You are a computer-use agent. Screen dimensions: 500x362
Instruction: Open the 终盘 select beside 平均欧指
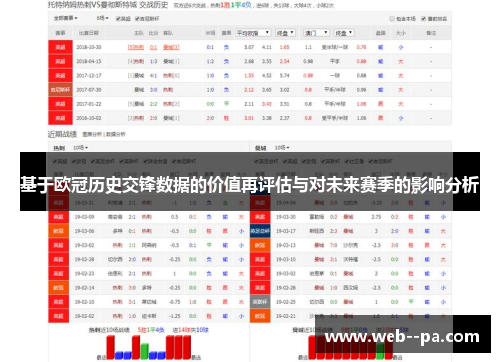[285, 33]
